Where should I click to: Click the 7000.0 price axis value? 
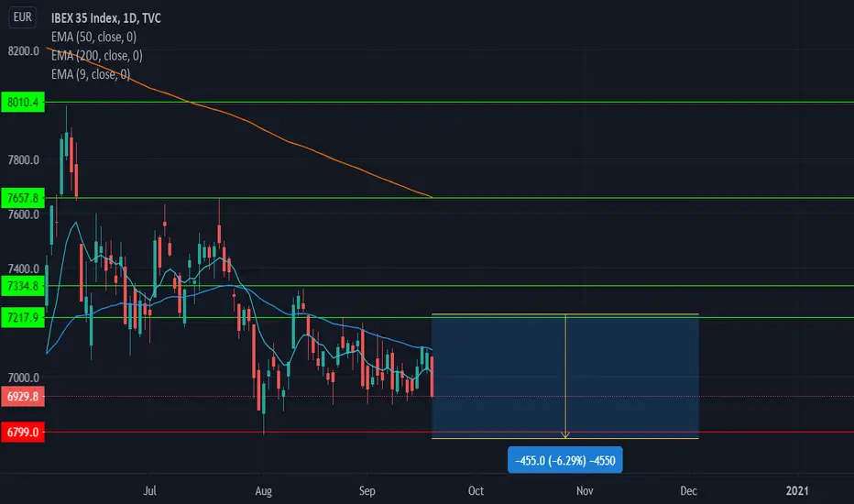24,378
